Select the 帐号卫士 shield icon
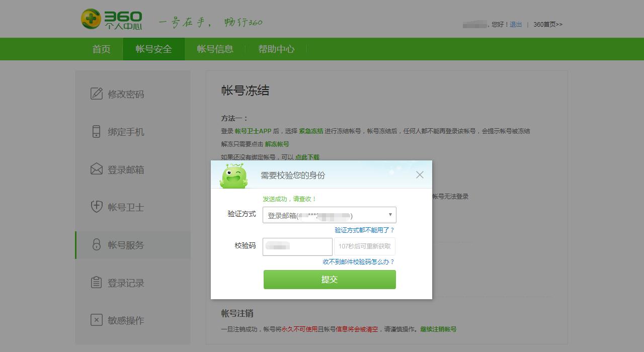The width and height of the screenshot is (644, 352). pyautogui.click(x=97, y=207)
